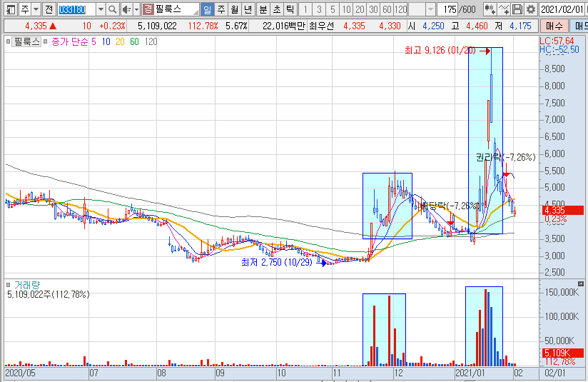Click the stock code input field 033180
Image resolution: width=588 pixels, height=382 pixels.
(76, 10)
